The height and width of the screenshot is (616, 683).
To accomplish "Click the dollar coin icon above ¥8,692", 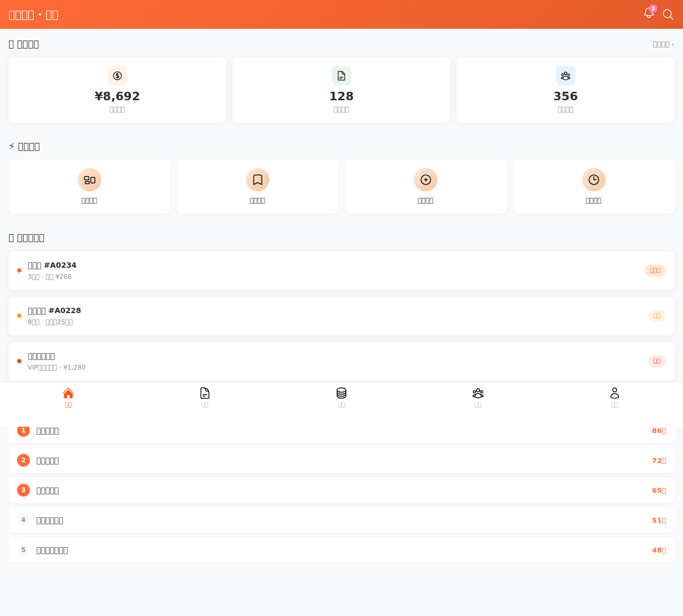I will click(x=117, y=76).
